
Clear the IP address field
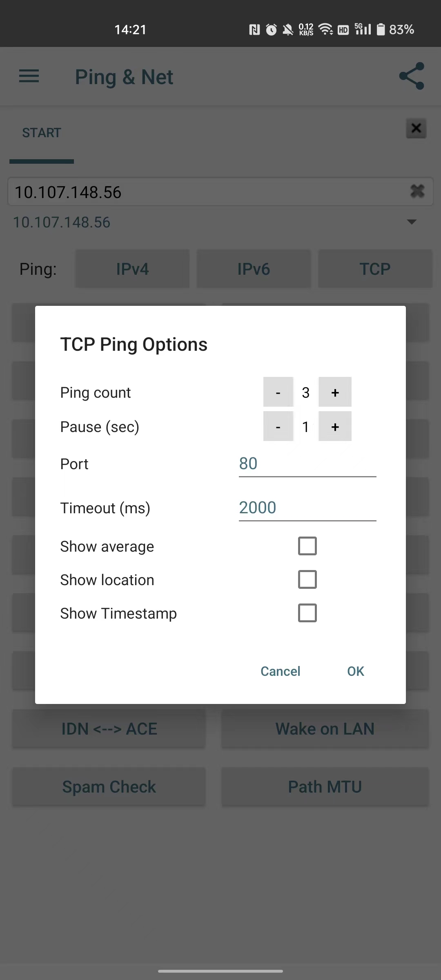[x=417, y=191]
